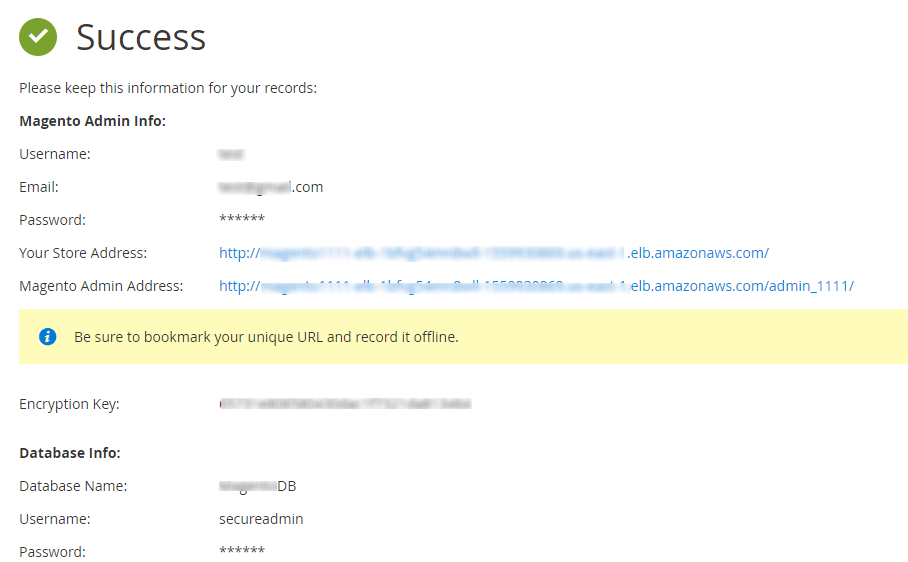
Task: Open the Magento Admin Address link ending in admin_1111
Action: [x=536, y=286]
